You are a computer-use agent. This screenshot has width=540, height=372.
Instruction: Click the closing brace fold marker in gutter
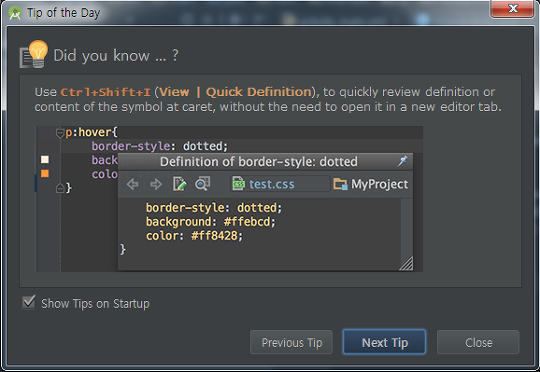click(60, 188)
